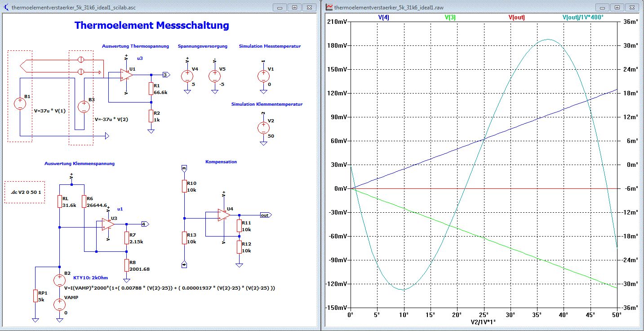The height and width of the screenshot is (331, 644).
Task: Click the V2 Klemmentemperatur source symbol
Action: click(262, 128)
